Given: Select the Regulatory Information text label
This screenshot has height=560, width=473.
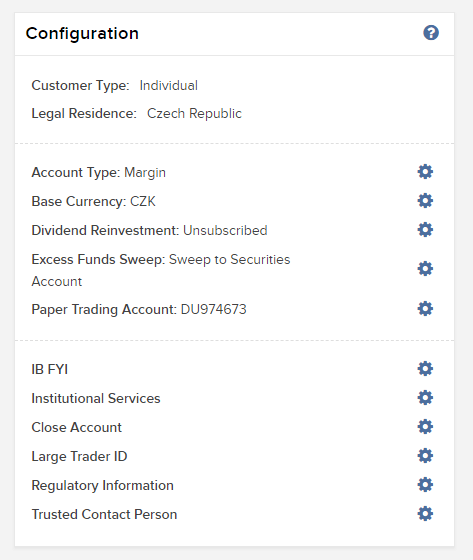Looking at the screenshot, I should 103,486.
